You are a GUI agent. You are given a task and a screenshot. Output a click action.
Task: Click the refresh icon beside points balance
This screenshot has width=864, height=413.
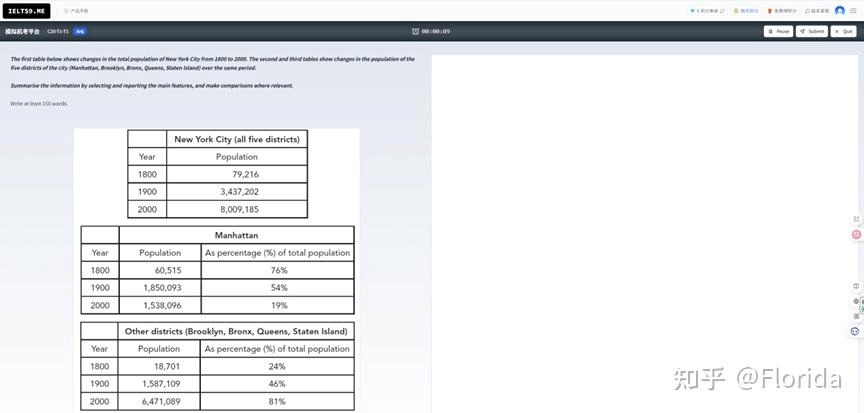tap(722, 11)
